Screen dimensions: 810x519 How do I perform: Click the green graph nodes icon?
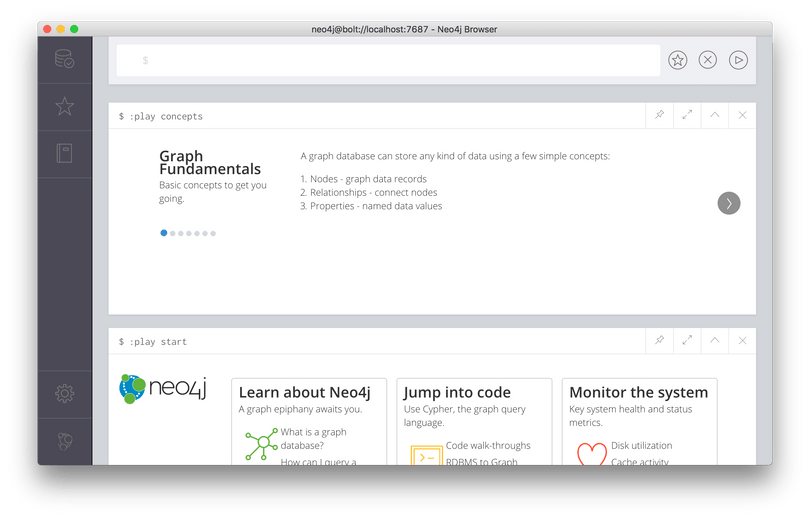pos(261,444)
